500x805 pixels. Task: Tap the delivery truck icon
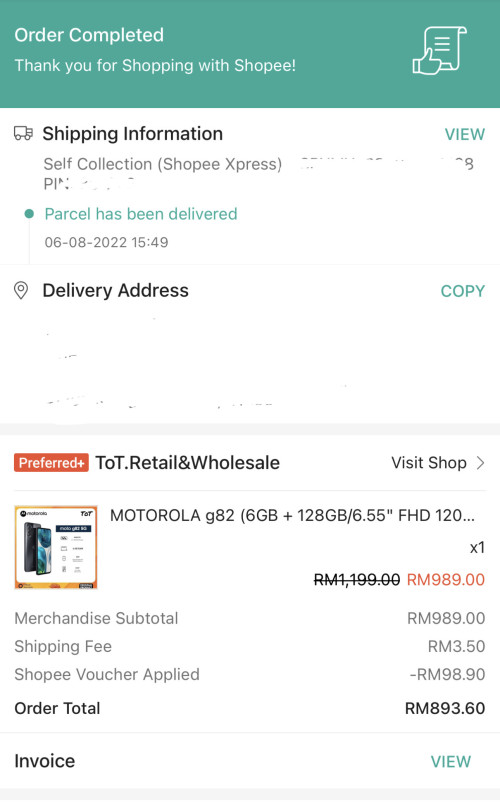pos(23,133)
